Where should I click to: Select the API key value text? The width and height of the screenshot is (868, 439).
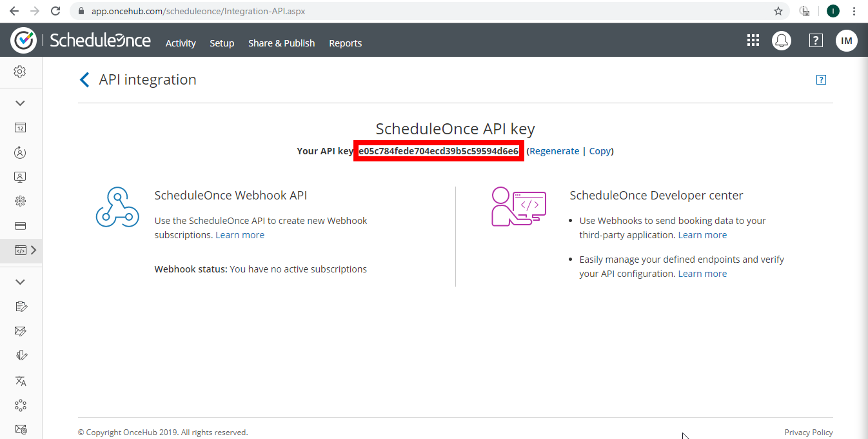click(x=439, y=151)
